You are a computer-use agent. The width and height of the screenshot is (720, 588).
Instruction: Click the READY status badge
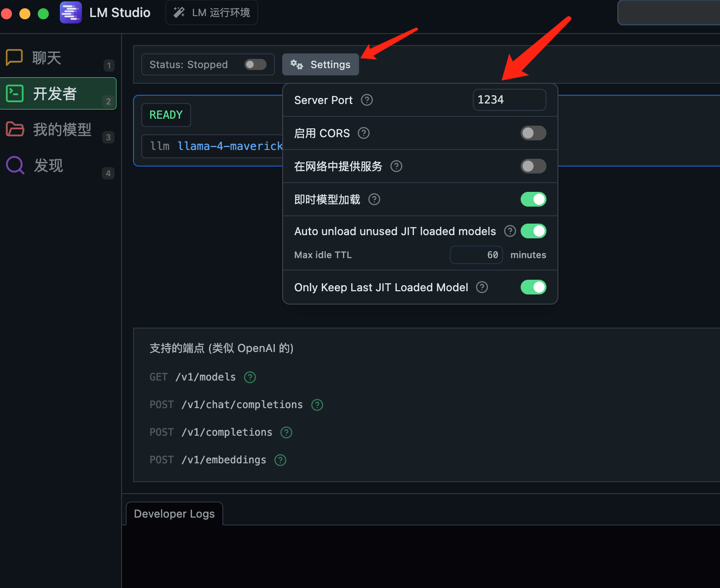tap(166, 115)
